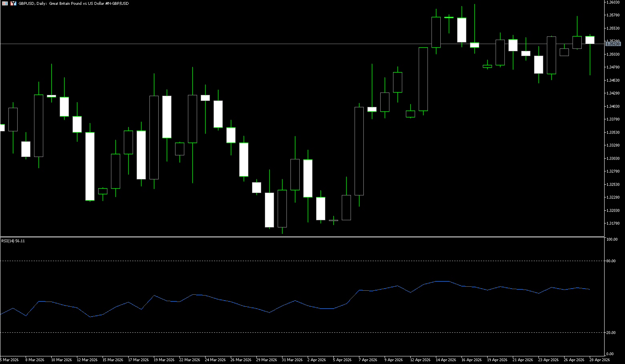
Task: Select the RSI 20.00 oversold level label
Action: coord(611,333)
